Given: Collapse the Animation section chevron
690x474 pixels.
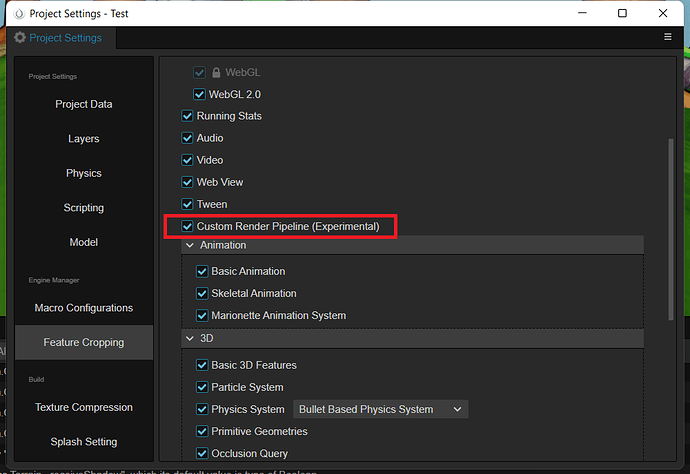Looking at the screenshot, I should click(190, 245).
